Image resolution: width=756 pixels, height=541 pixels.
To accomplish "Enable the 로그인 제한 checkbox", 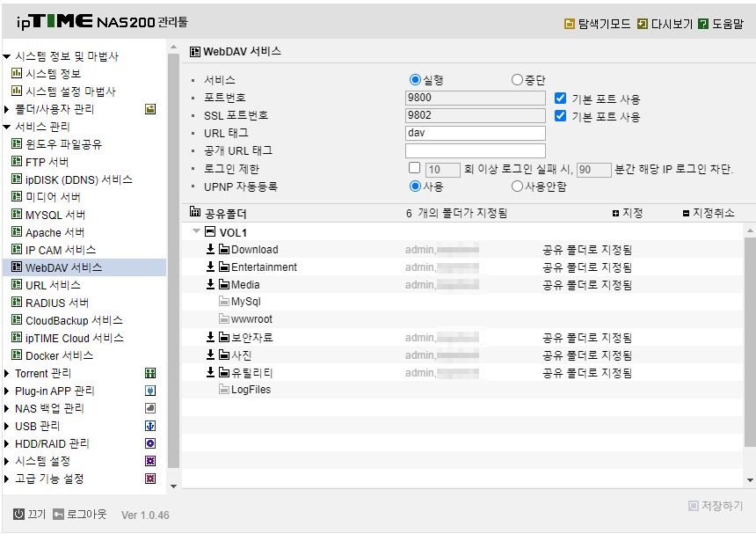I will pyautogui.click(x=414, y=168).
